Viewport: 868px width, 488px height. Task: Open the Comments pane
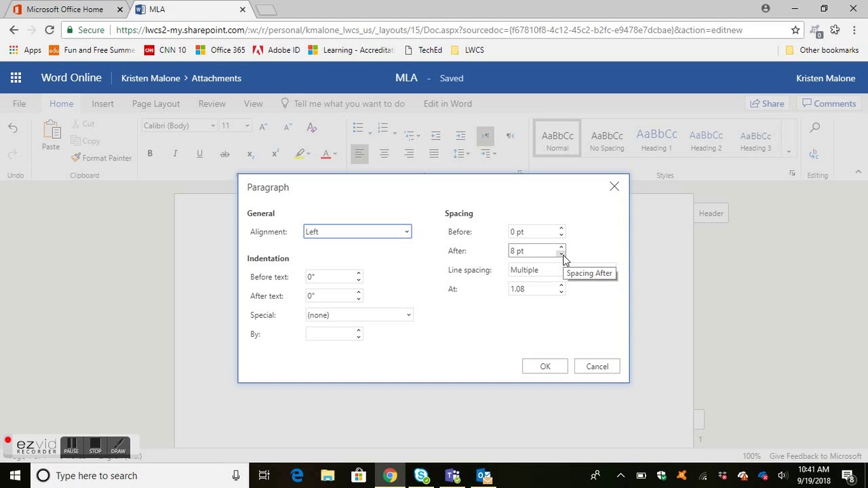click(x=829, y=104)
